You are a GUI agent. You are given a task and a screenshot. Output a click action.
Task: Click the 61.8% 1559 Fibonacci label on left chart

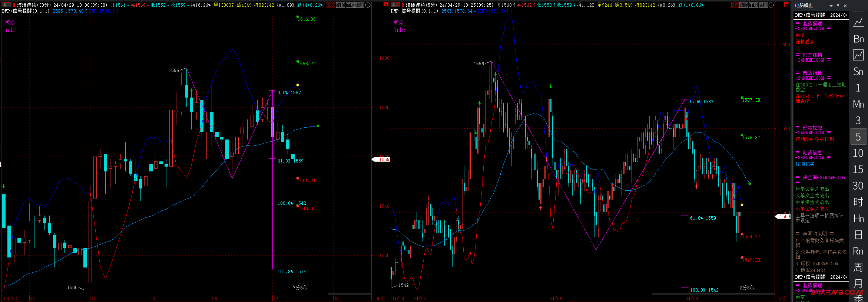[x=291, y=161]
